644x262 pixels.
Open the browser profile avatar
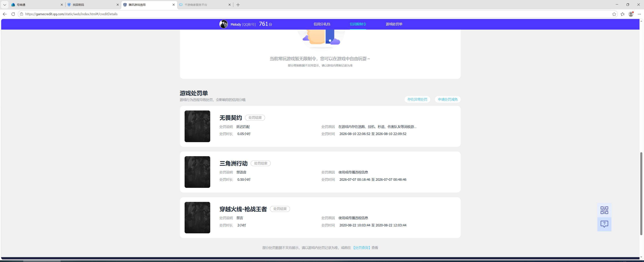click(x=631, y=14)
